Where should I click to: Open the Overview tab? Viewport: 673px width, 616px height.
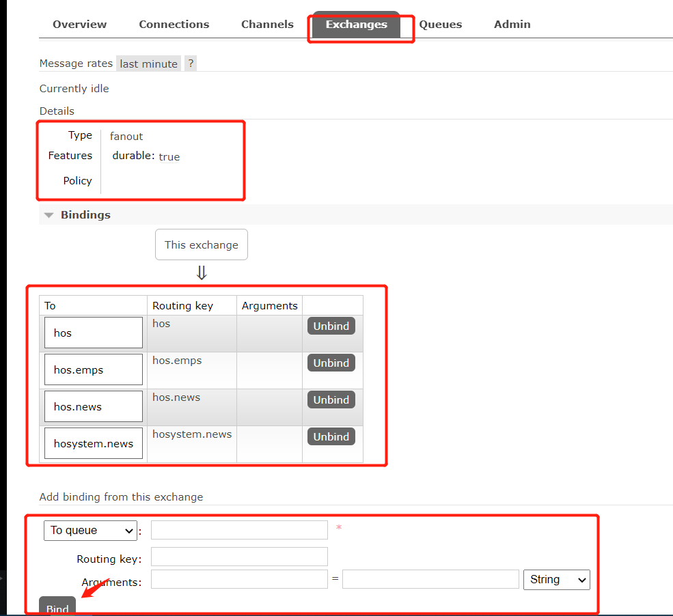(x=79, y=25)
